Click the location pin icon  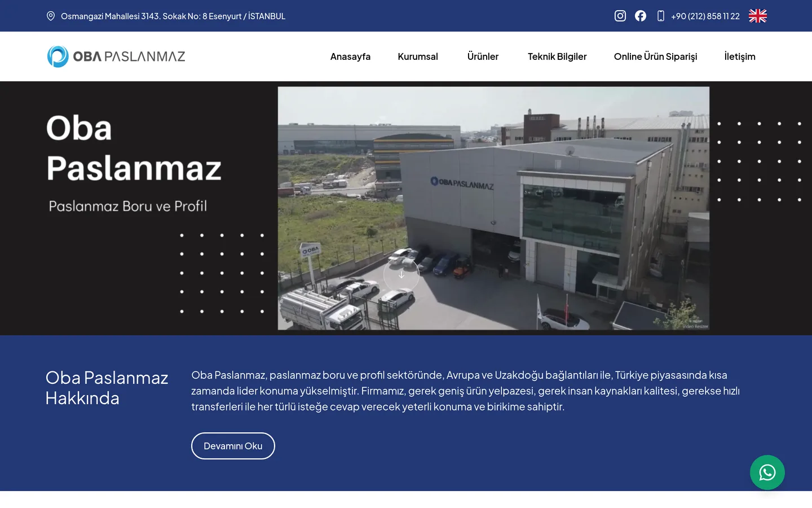pos(51,16)
